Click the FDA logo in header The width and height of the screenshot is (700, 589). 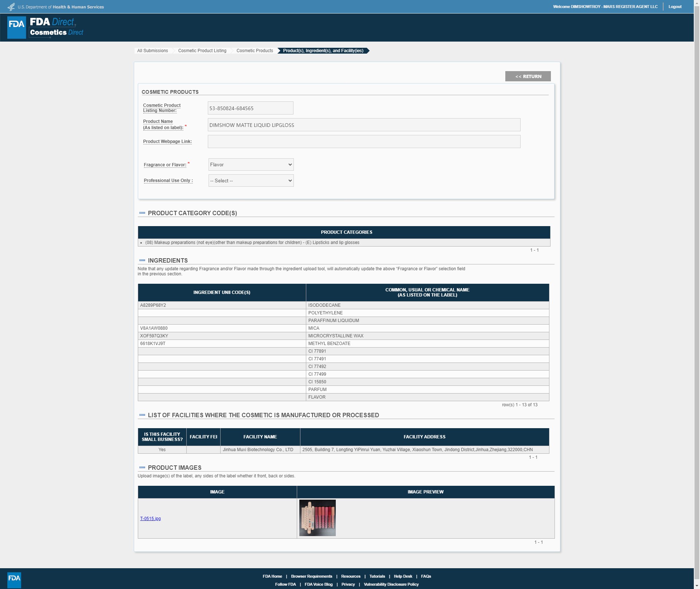click(x=16, y=27)
